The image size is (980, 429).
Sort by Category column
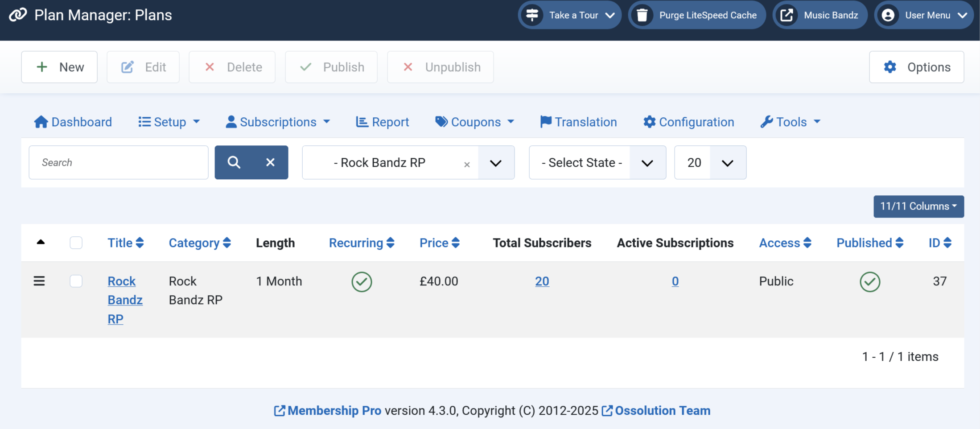point(200,243)
